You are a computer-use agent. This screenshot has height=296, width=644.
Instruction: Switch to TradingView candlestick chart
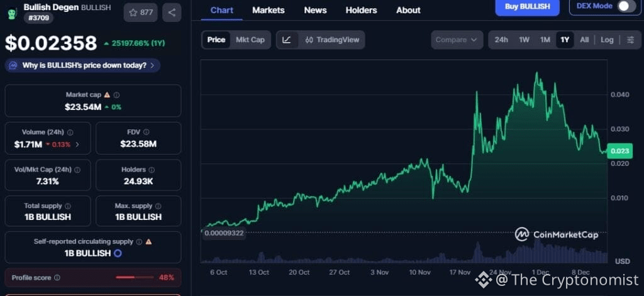click(x=332, y=40)
